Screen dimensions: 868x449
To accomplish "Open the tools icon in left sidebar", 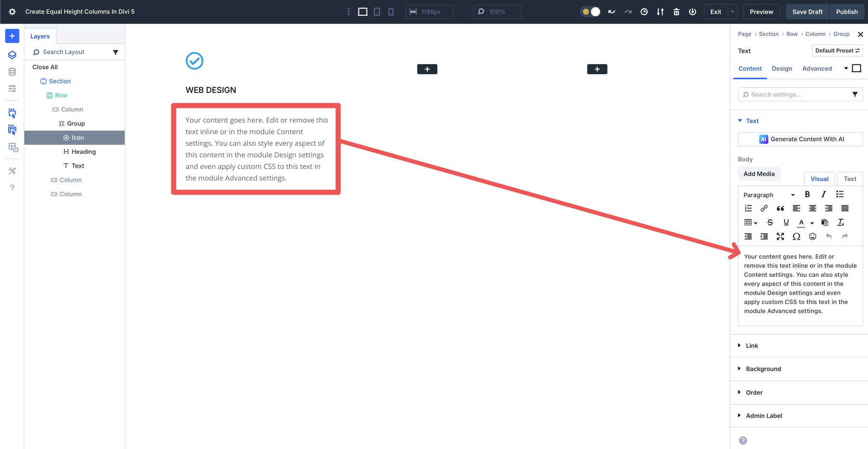I will (x=12, y=171).
